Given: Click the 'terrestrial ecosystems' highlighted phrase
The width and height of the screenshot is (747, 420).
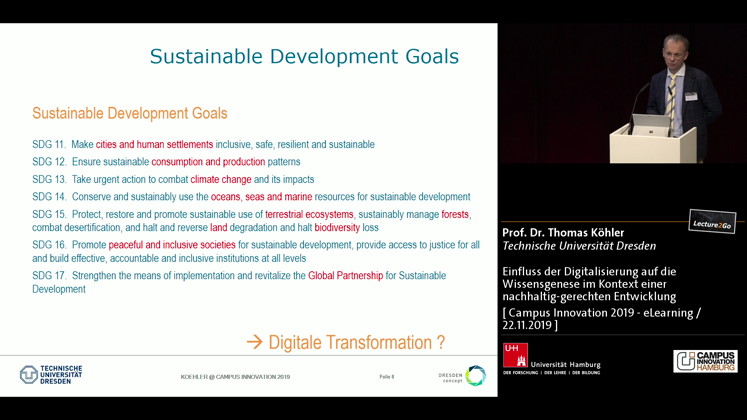Looking at the screenshot, I should (x=309, y=214).
